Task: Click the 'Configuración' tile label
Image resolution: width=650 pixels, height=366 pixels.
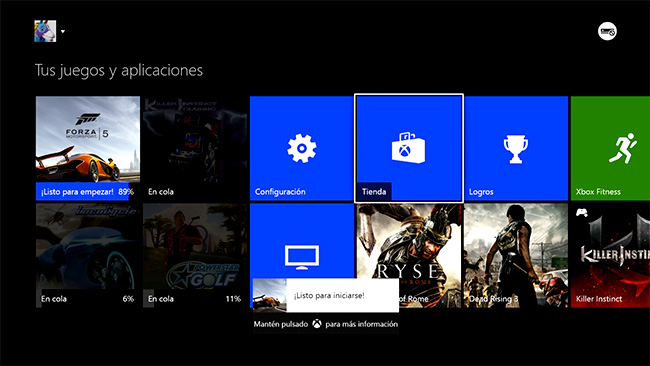Action: click(280, 191)
